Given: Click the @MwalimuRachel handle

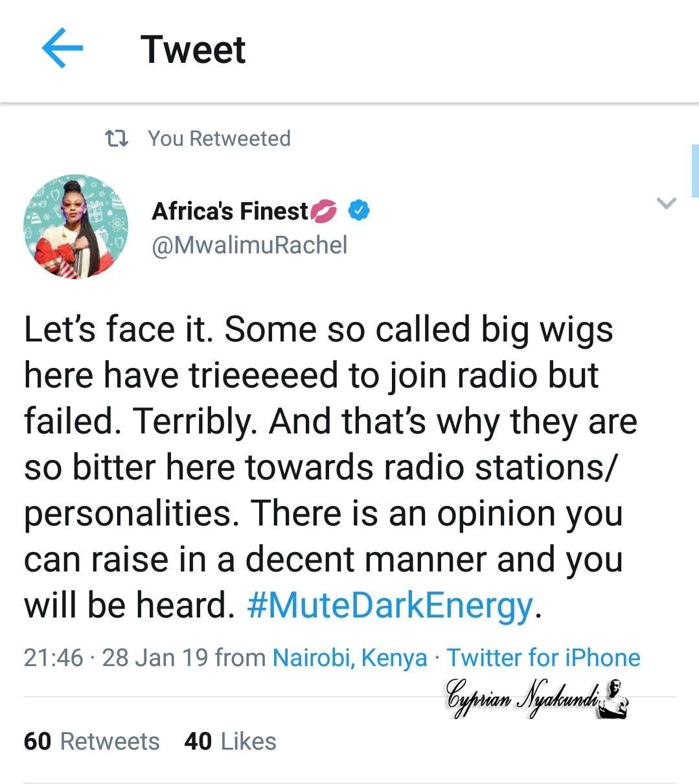Looking at the screenshot, I should tap(249, 245).
